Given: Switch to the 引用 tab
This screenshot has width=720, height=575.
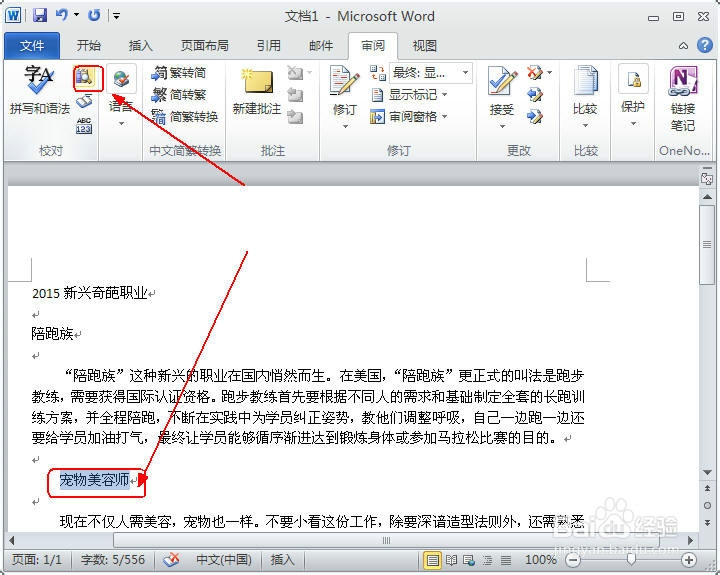Looking at the screenshot, I should coord(268,45).
